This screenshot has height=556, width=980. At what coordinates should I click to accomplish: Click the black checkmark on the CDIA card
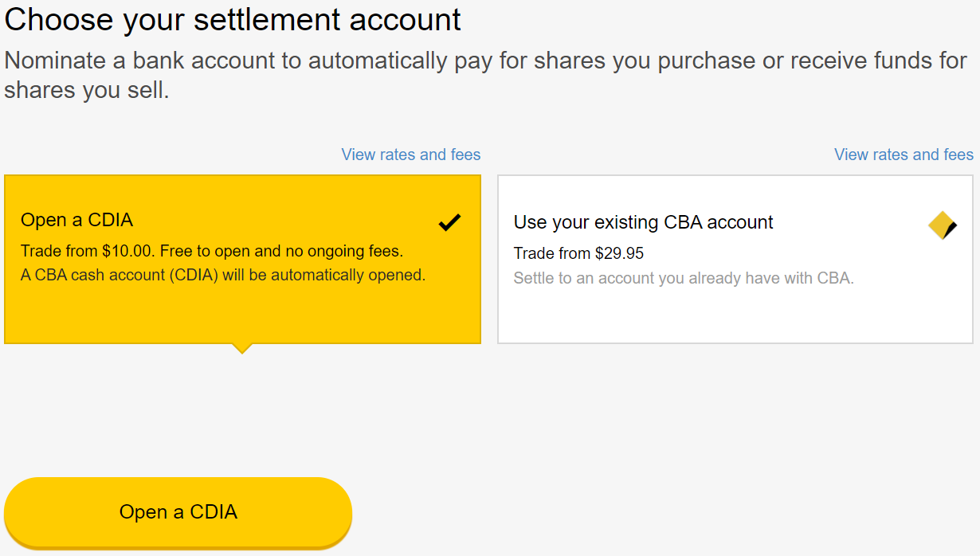[450, 223]
